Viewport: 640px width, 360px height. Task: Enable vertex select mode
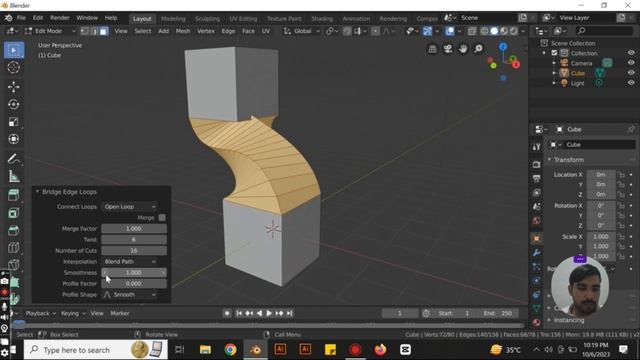click(x=84, y=31)
